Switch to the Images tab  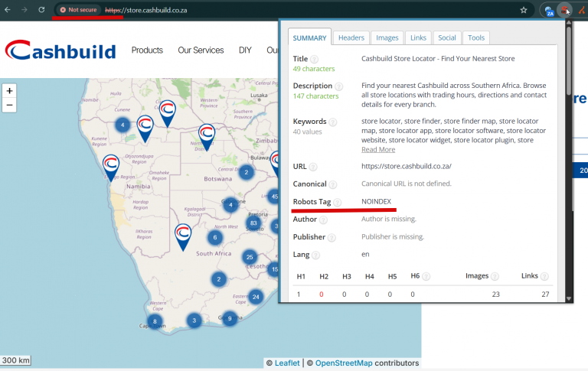[x=387, y=37]
